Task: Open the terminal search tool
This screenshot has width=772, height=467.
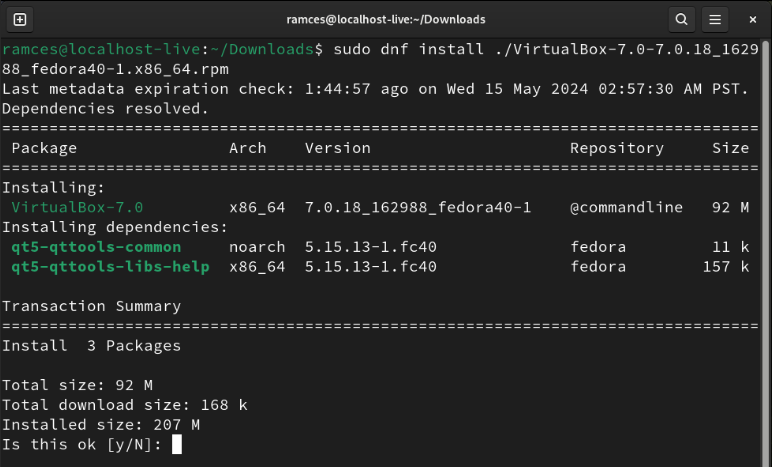Action: click(681, 20)
